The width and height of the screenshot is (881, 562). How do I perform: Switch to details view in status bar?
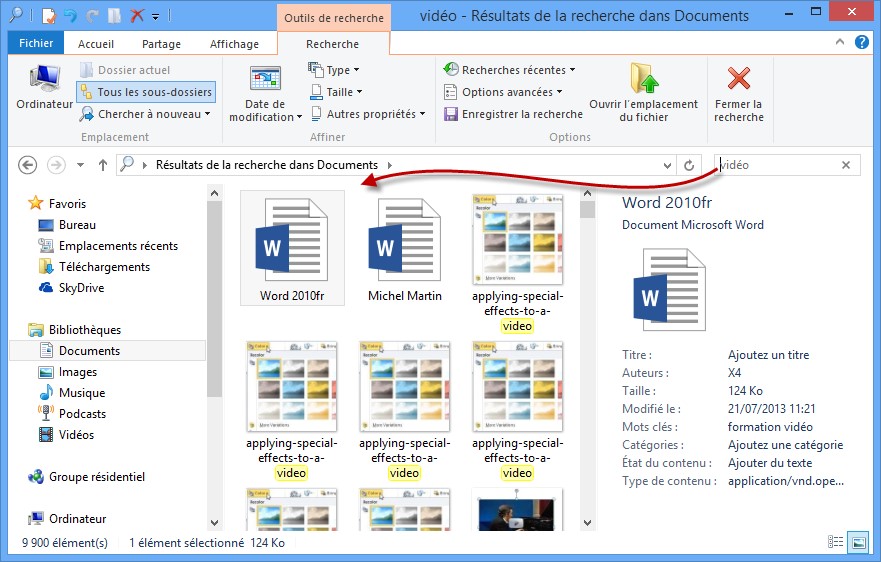(x=834, y=543)
